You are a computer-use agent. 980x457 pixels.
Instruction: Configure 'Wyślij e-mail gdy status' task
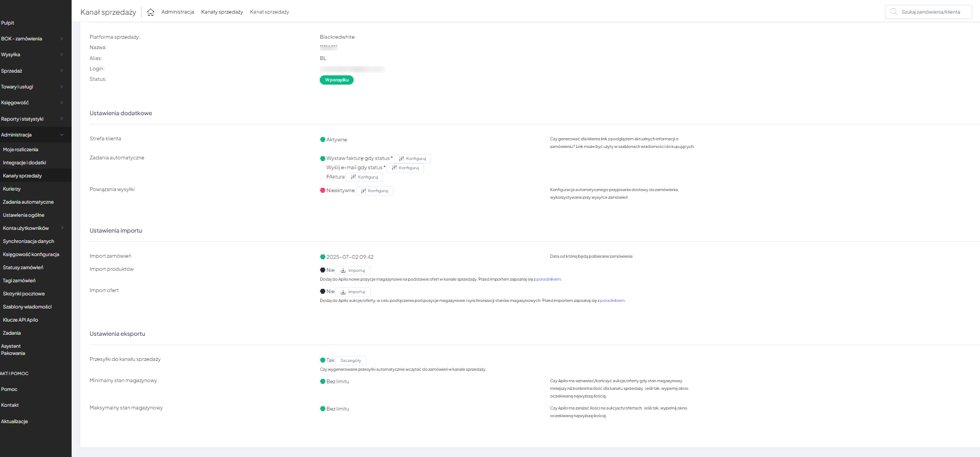[406, 168]
